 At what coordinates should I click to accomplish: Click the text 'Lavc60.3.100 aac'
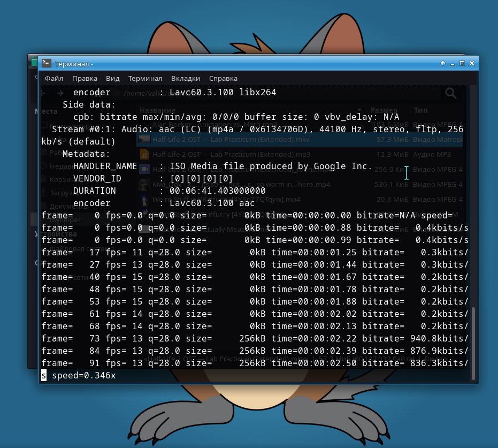(212, 203)
